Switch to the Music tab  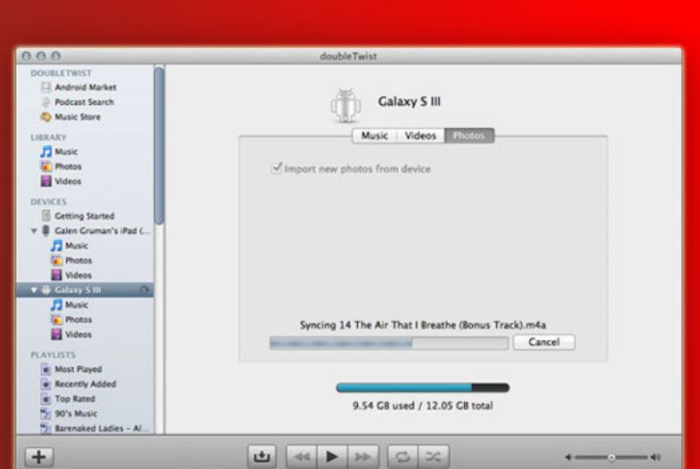pos(374,136)
